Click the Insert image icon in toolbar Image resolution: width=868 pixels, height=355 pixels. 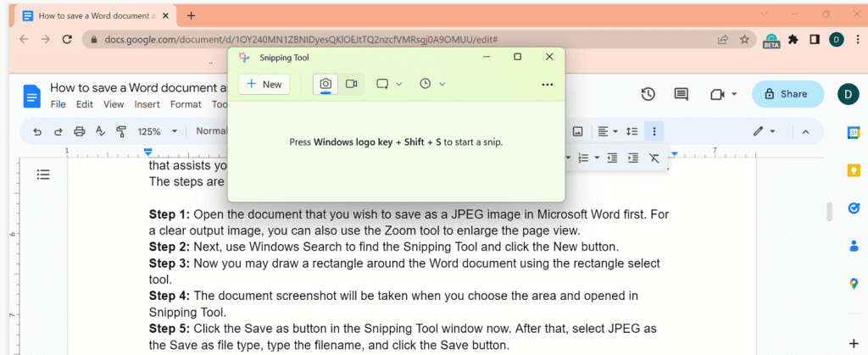577,131
